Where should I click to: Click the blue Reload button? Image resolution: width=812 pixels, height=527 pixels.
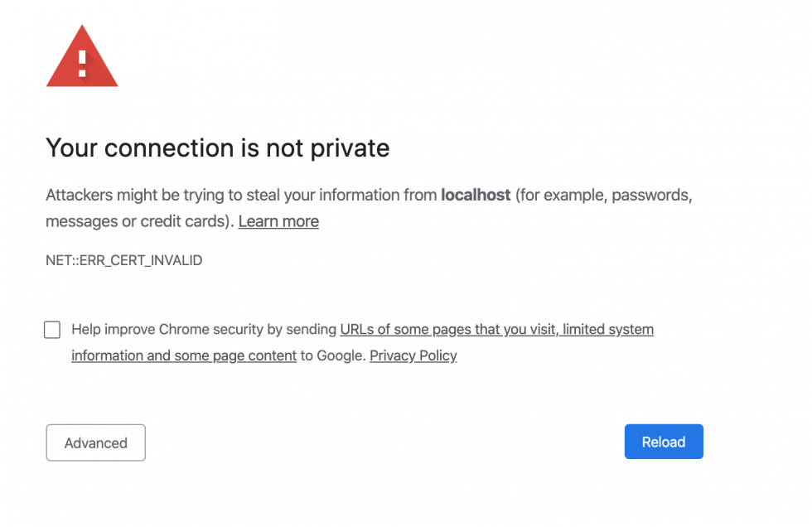[x=663, y=441]
